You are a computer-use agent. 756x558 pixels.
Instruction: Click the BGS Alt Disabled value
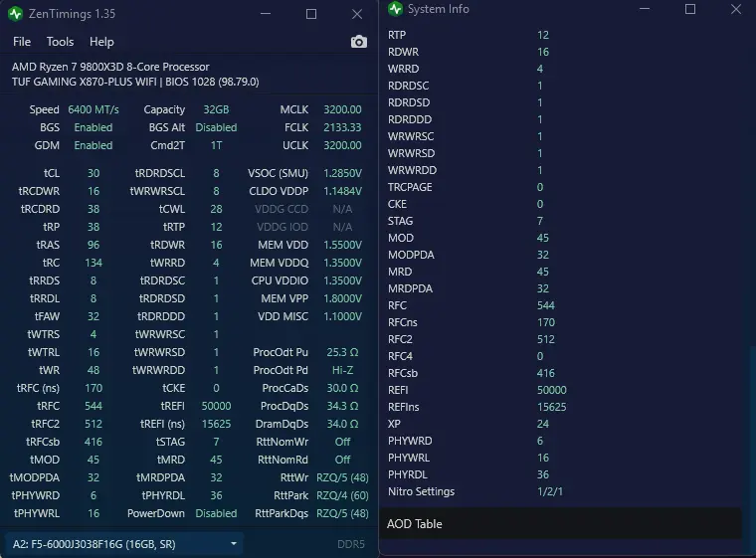[x=216, y=127]
